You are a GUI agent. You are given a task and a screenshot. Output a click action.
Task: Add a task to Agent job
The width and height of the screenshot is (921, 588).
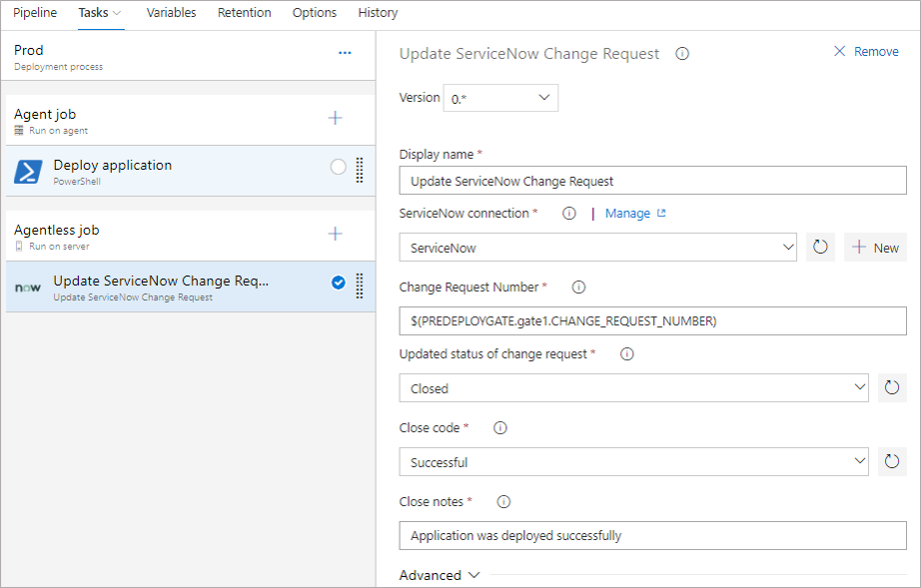[x=336, y=118]
